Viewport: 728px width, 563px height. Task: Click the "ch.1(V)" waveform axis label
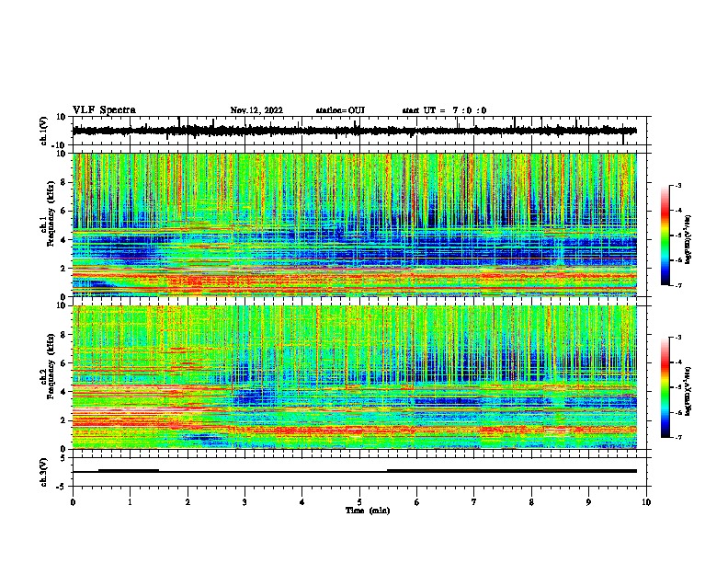coord(44,131)
